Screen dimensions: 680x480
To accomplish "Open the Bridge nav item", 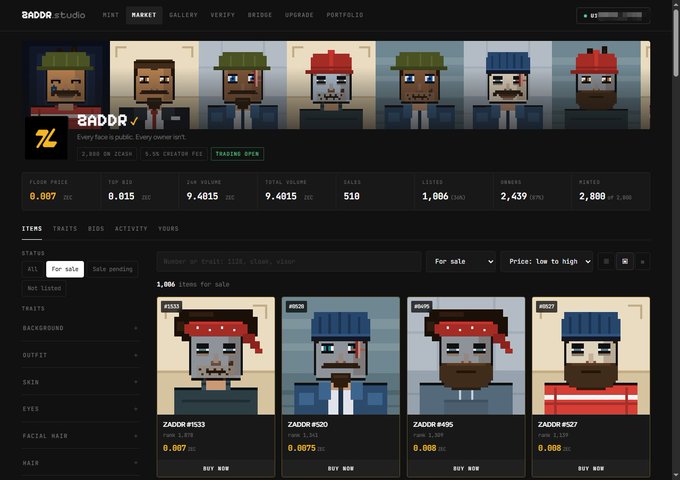I will coord(260,15).
